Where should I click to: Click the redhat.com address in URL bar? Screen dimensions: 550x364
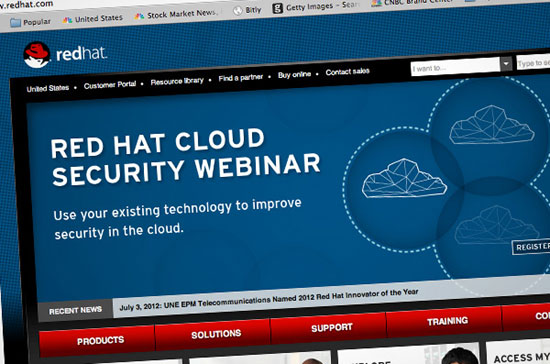pyautogui.click(x=27, y=5)
